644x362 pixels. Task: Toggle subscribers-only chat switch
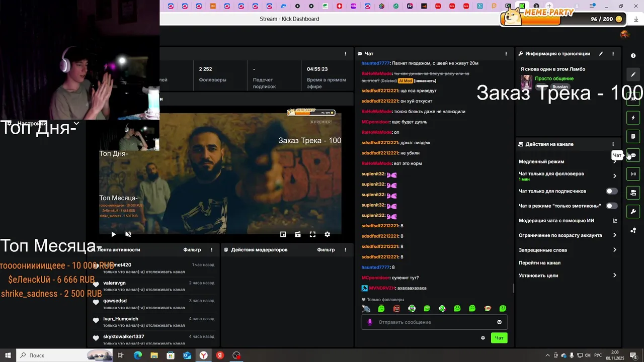tap(612, 191)
